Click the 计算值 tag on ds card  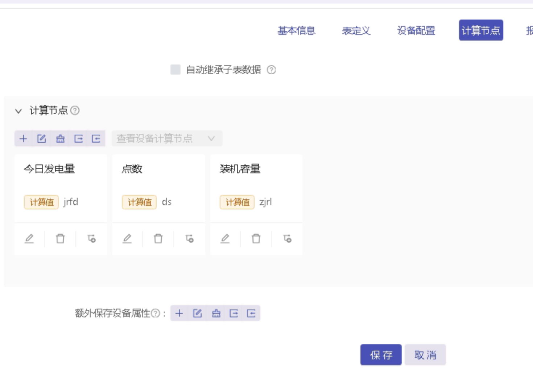(139, 202)
